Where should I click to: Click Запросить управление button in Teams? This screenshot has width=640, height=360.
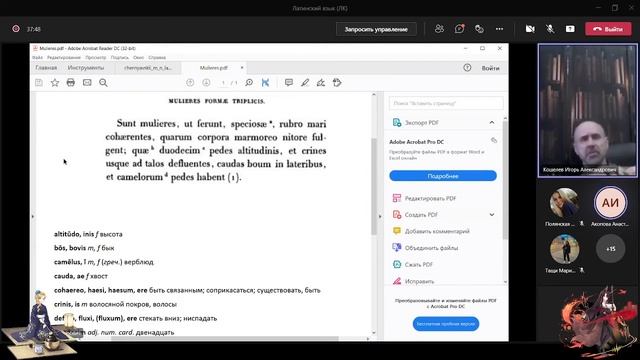coord(376,29)
